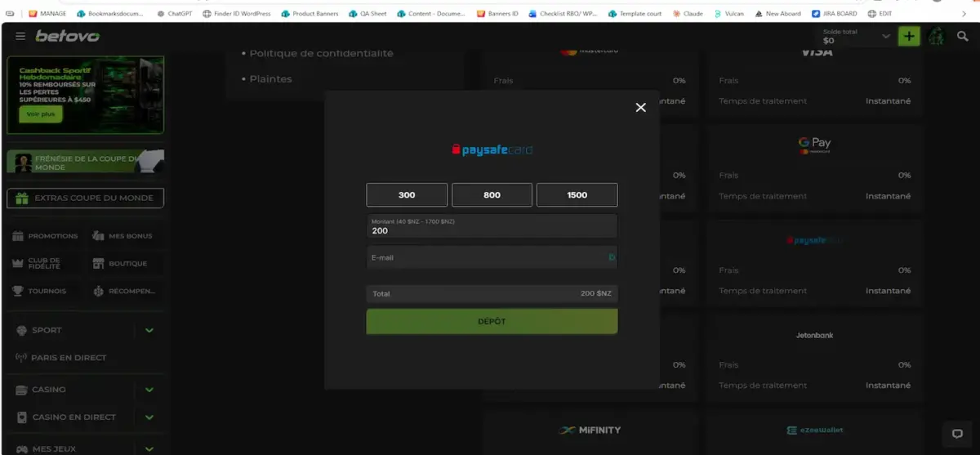Open the ChatGPT bookmark
The height and width of the screenshot is (455, 980).
pos(175,14)
